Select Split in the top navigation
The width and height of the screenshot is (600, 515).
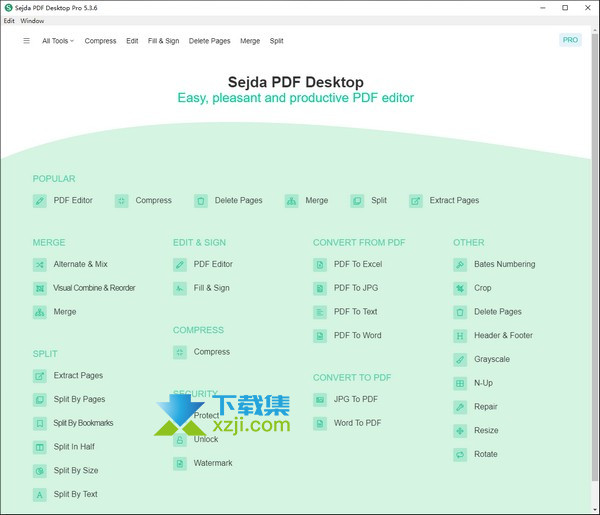[x=276, y=41]
